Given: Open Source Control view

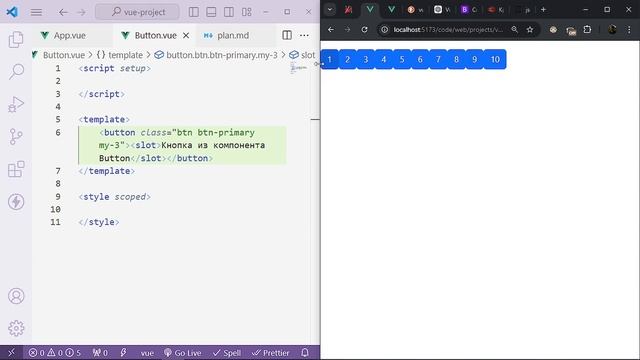Looking at the screenshot, I should (16, 137).
